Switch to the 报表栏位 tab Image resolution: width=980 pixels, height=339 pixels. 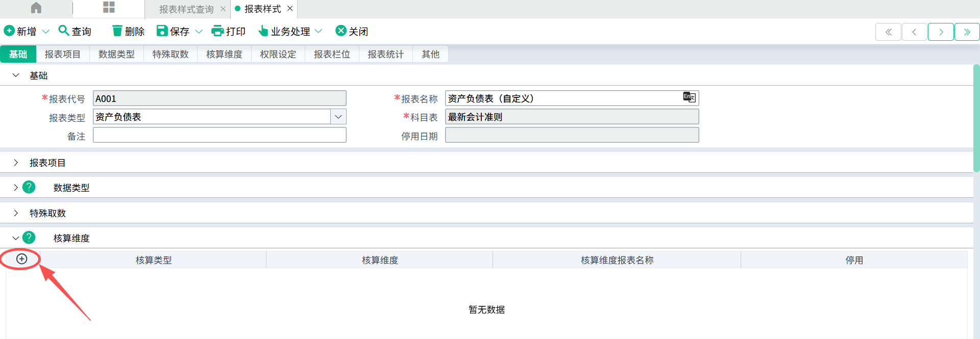pos(332,54)
